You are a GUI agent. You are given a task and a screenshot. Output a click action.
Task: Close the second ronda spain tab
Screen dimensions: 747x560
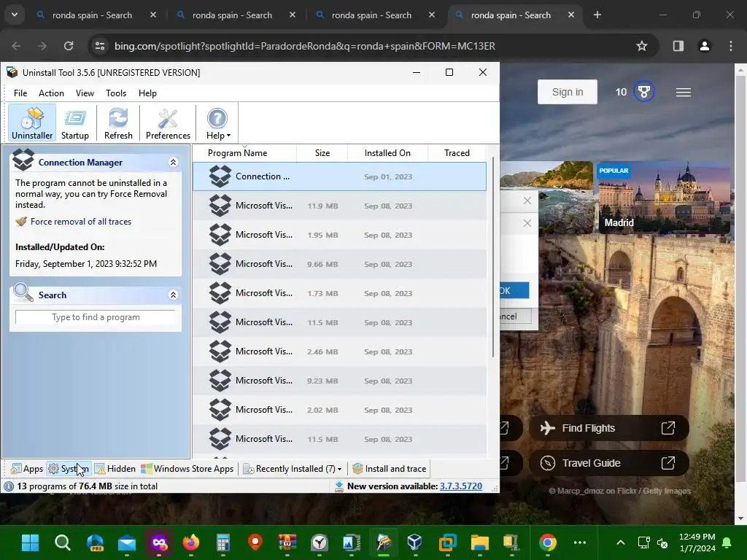[x=293, y=15]
